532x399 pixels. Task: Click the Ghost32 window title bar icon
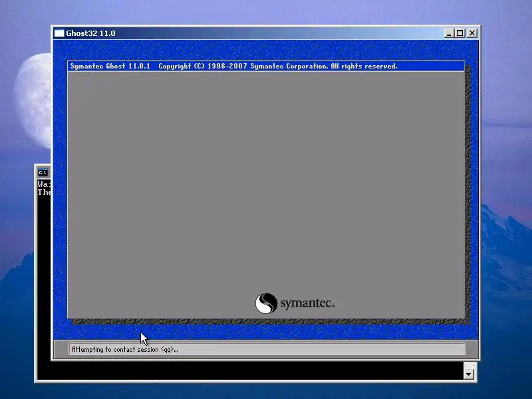59,33
